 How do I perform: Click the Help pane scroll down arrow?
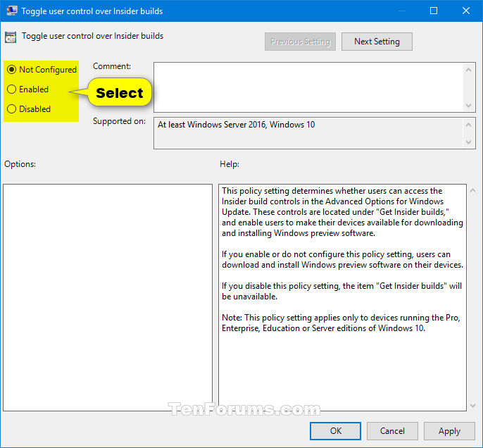pyautogui.click(x=473, y=406)
